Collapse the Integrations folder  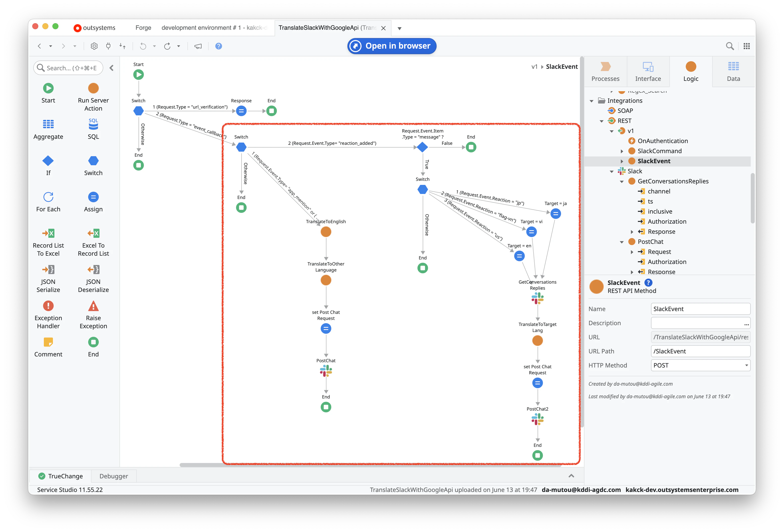pyautogui.click(x=592, y=101)
